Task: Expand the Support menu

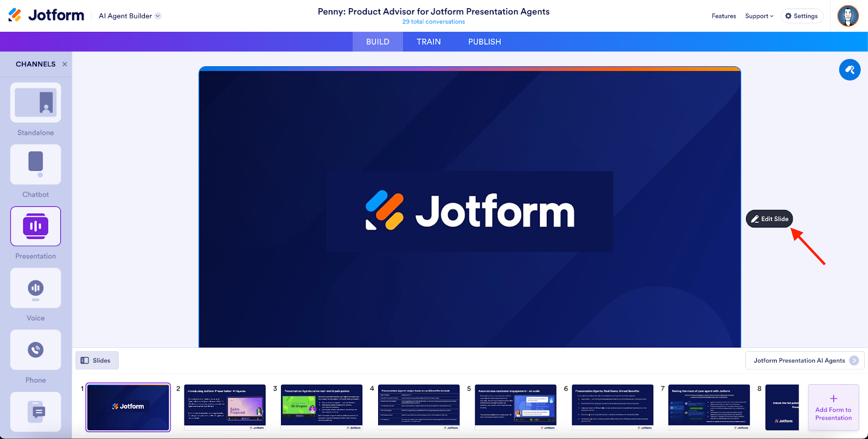Action: (x=759, y=16)
